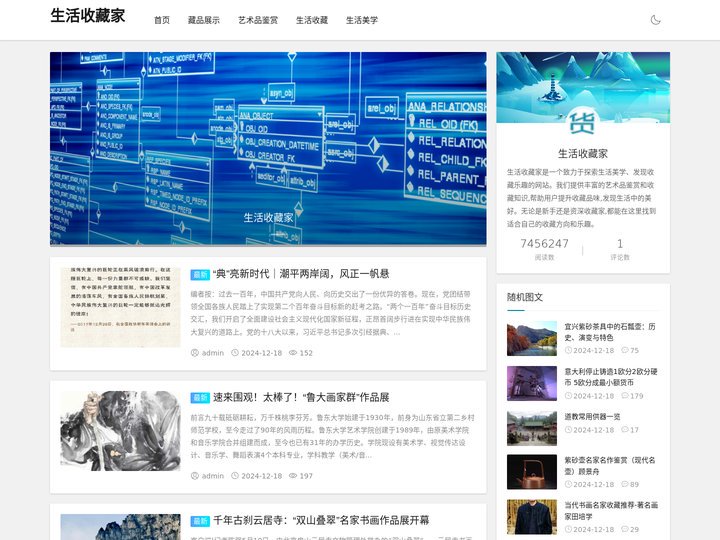Click eye views icon showing 197
720x540 pixels.
[293, 476]
